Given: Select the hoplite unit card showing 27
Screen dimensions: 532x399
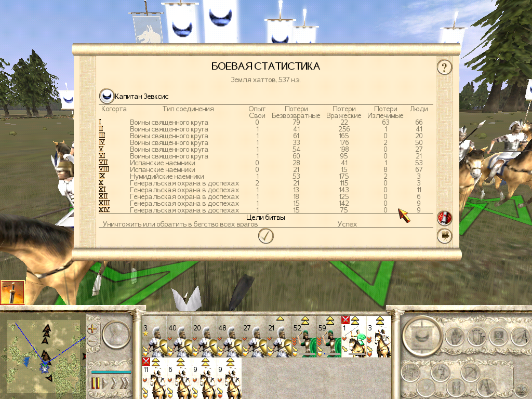Looking at the screenshot, I should [254, 336].
